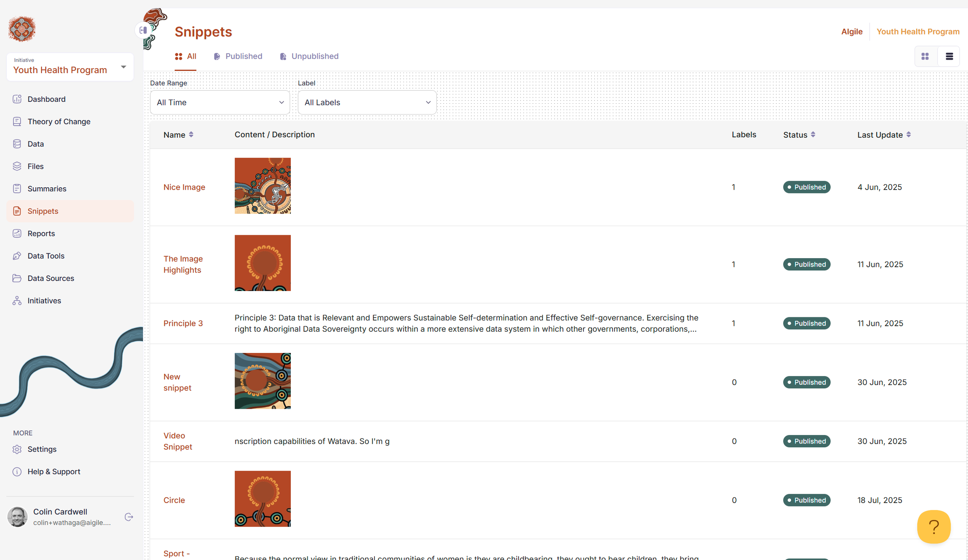Viewport: 968px width, 560px height.
Task: Select the Data Tools icon
Action: click(x=17, y=255)
